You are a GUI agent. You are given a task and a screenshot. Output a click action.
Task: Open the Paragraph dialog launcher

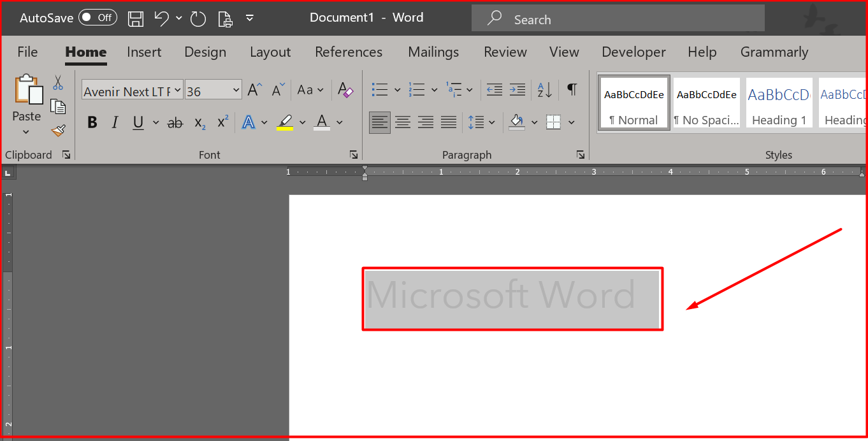581,155
